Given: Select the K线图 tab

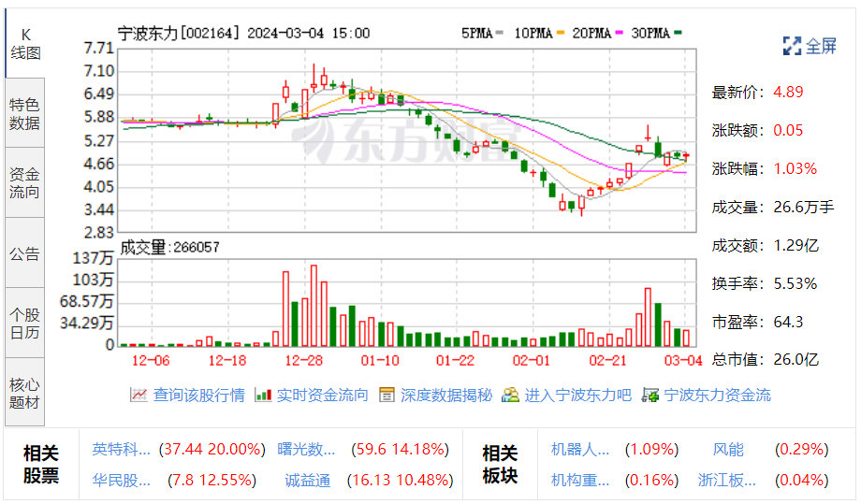Looking at the screenshot, I should [x=25, y=44].
